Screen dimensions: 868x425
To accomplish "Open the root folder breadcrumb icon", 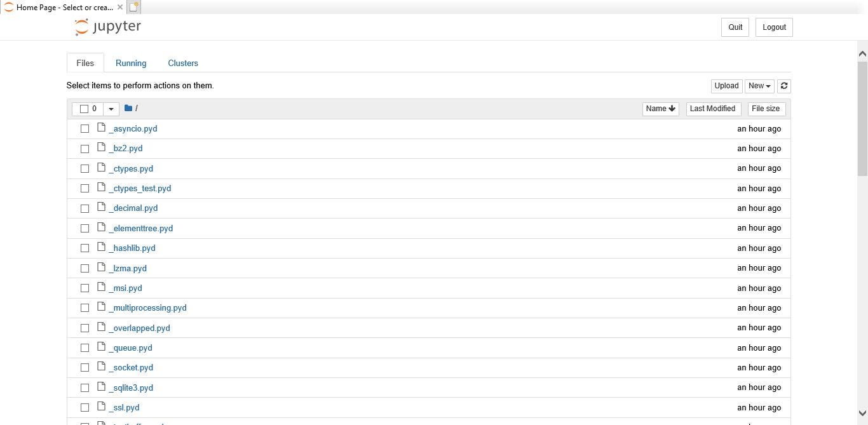I will [x=129, y=108].
